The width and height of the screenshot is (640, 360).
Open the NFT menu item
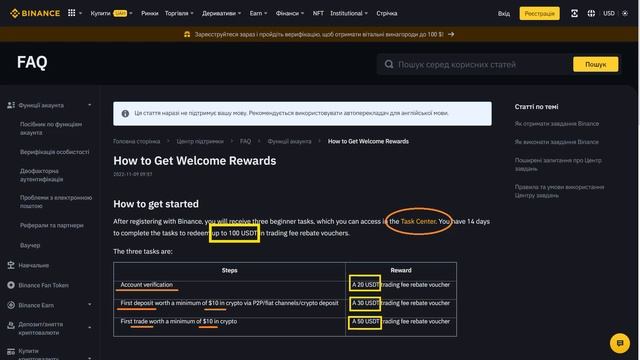coord(318,13)
